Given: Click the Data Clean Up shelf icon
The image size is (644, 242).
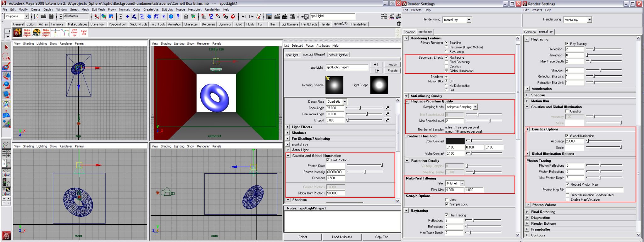Looking at the screenshot, I should pos(74,33).
